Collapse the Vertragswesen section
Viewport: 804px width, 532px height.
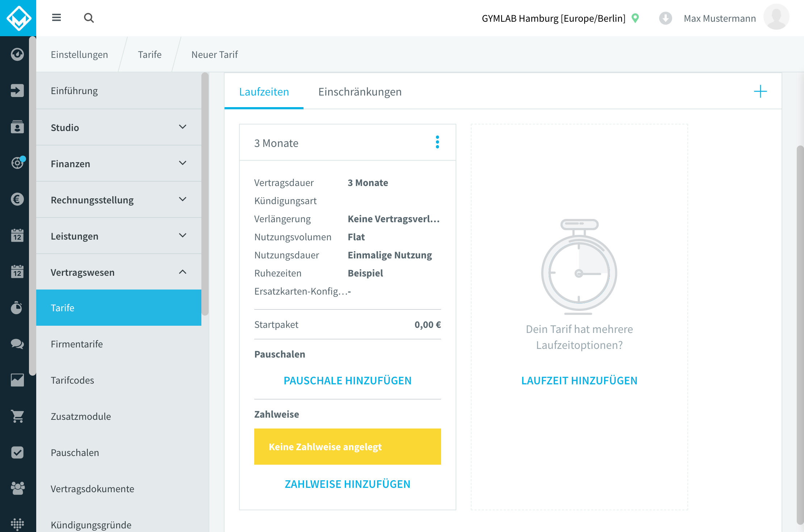pos(119,272)
